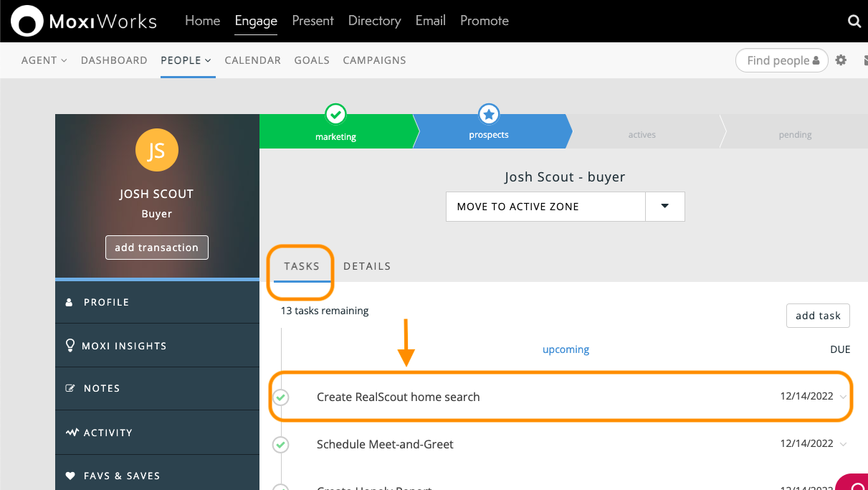Open the search magnifier icon

point(854,22)
